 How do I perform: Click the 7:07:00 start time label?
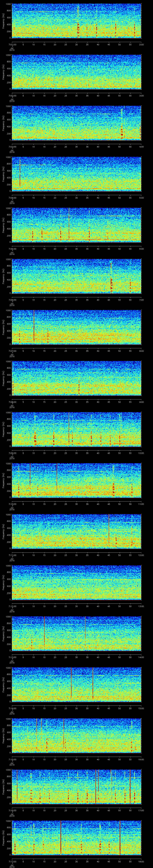tap(12, 351)
